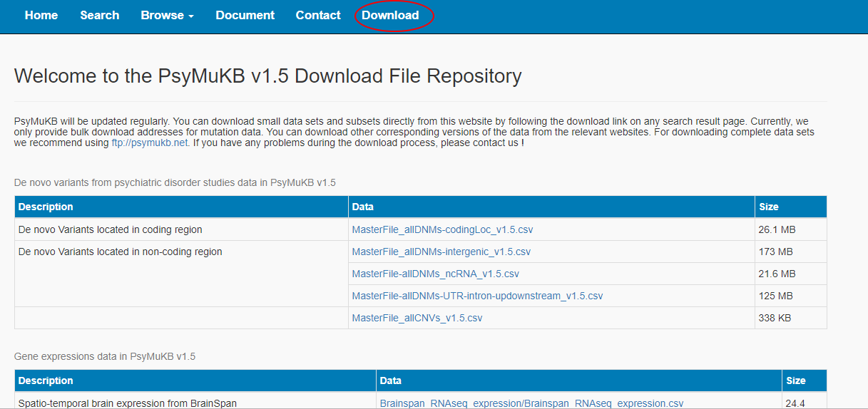Click the Welcome to PsyMuKB page heading
This screenshot has height=409, width=868.
pos(267,76)
